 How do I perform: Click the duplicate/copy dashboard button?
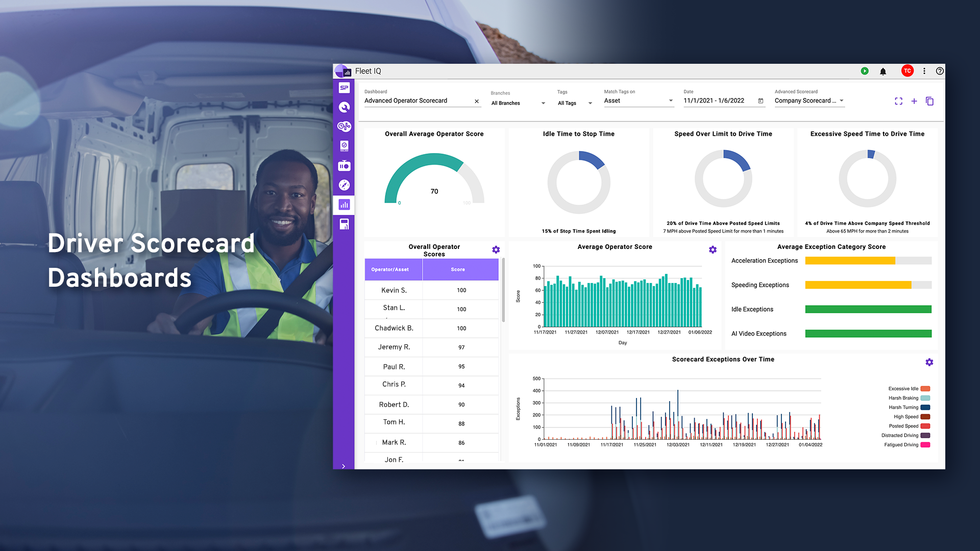(929, 101)
